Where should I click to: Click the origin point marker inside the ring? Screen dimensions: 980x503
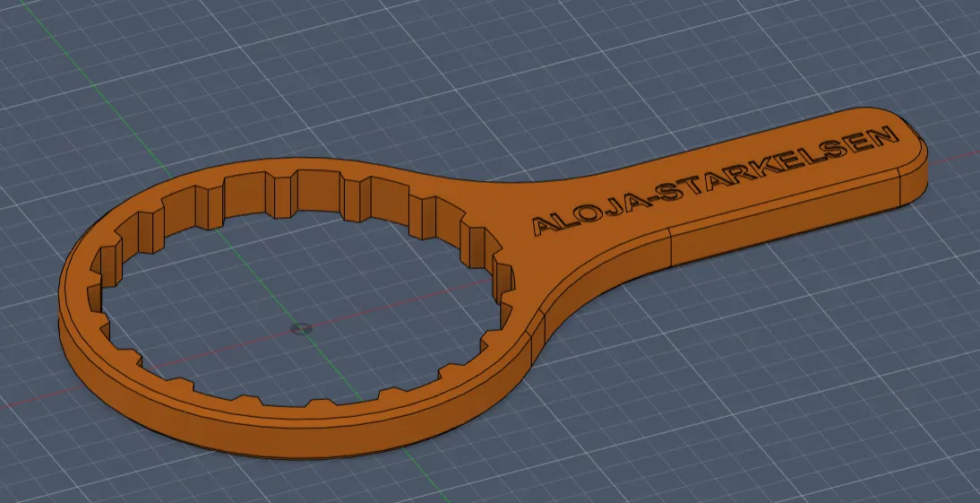pyautogui.click(x=302, y=328)
